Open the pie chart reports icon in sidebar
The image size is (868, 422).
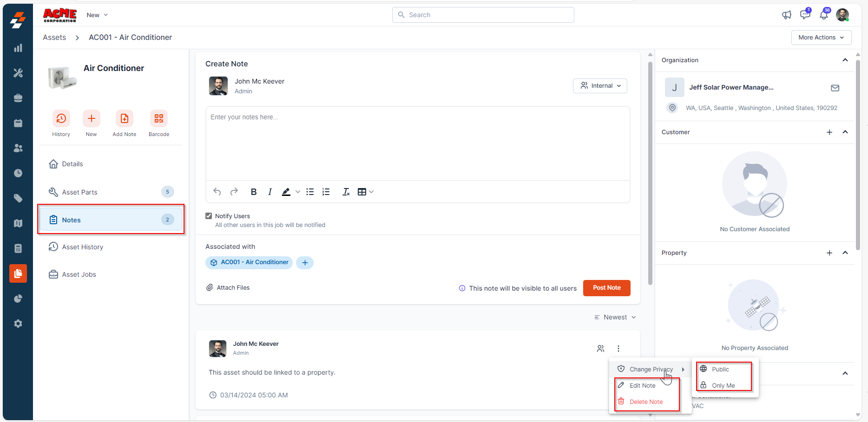[18, 299]
